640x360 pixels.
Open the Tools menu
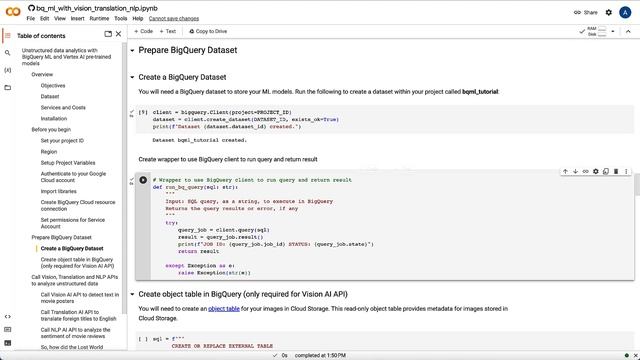click(x=120, y=18)
